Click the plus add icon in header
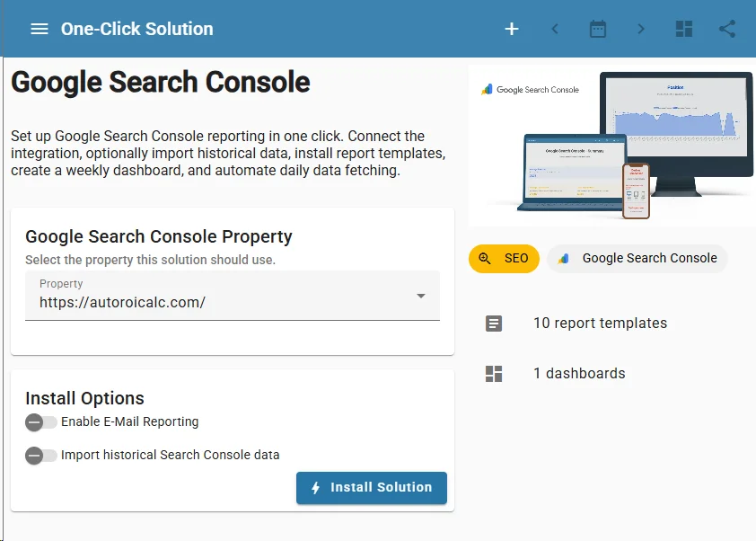 (x=512, y=29)
